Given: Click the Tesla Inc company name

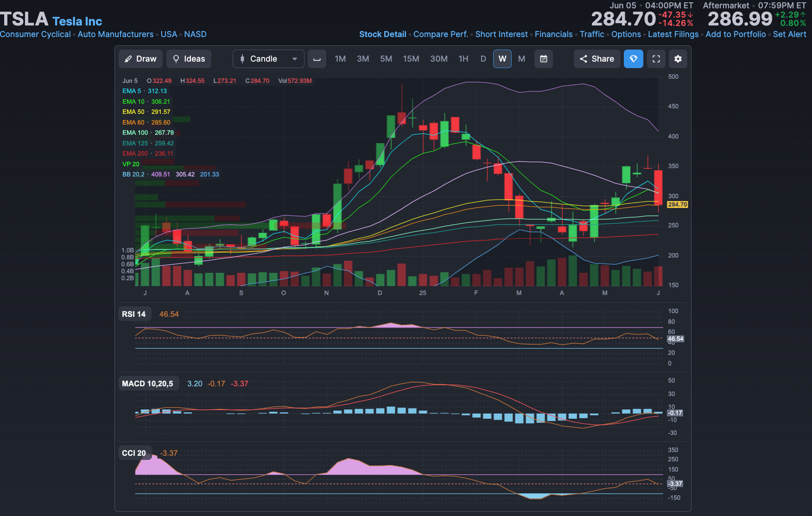Looking at the screenshot, I should [x=77, y=21].
